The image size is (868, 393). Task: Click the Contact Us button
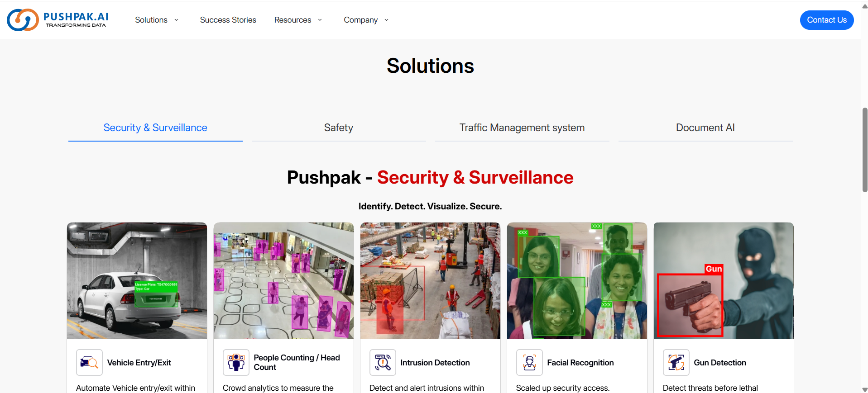pyautogui.click(x=827, y=20)
